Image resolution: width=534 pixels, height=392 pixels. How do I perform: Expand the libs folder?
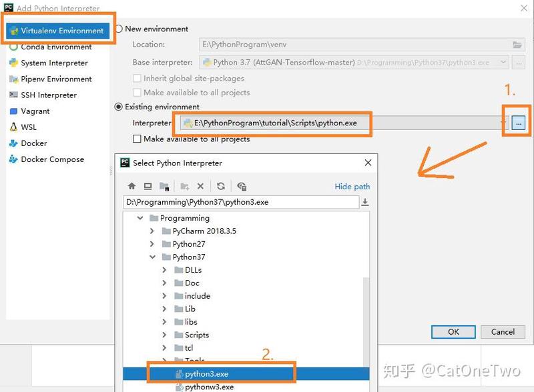pyautogui.click(x=164, y=322)
